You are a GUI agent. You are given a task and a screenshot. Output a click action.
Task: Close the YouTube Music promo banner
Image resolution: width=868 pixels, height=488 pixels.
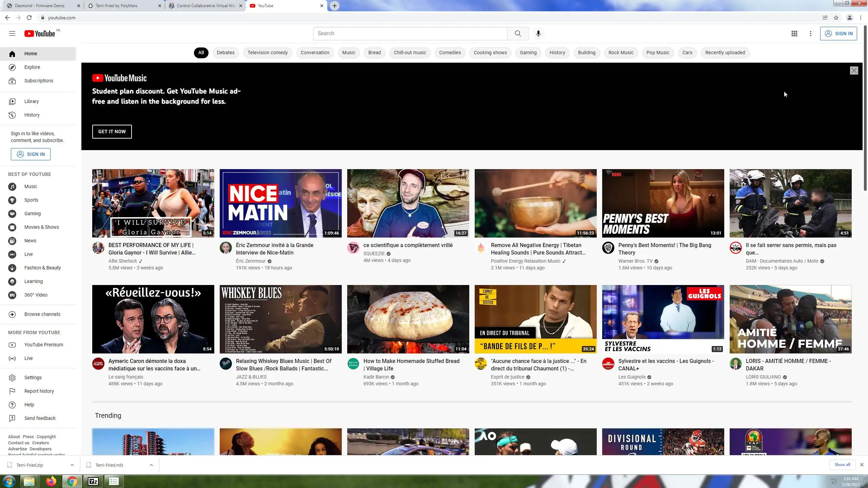tap(854, 70)
